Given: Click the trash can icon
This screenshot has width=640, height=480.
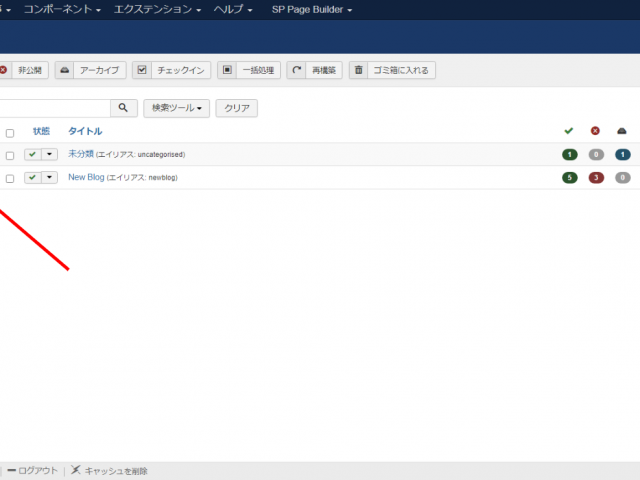Looking at the screenshot, I should coord(358,70).
